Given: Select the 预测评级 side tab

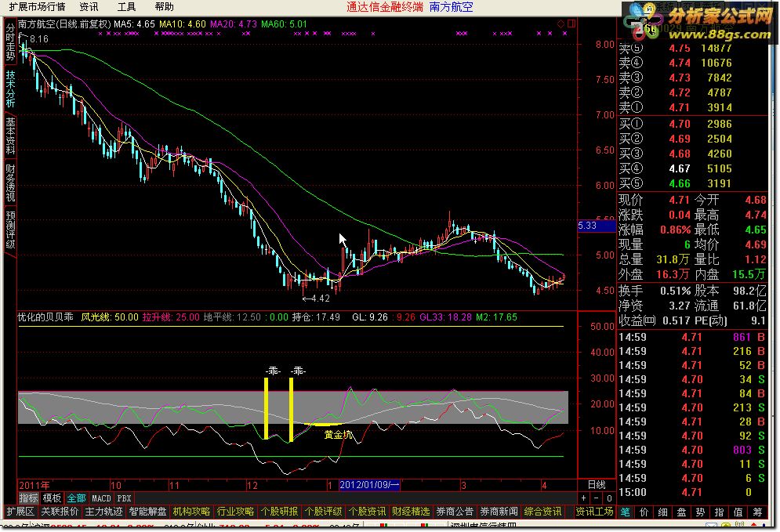Looking at the screenshot, I should (x=10, y=230).
